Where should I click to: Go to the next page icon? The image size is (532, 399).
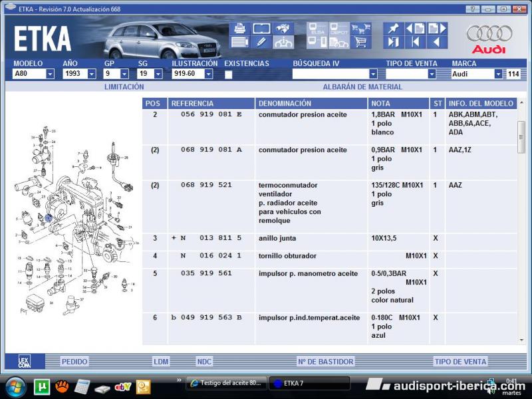click(437, 29)
